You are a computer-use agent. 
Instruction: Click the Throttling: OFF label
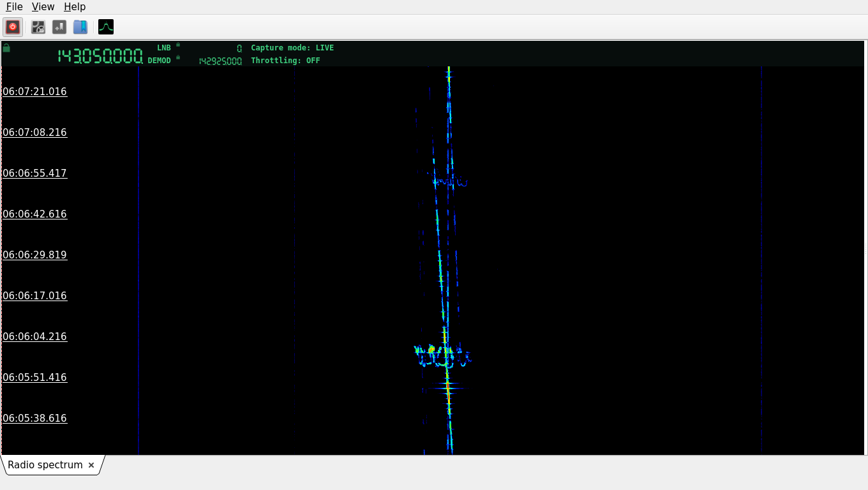(285, 61)
